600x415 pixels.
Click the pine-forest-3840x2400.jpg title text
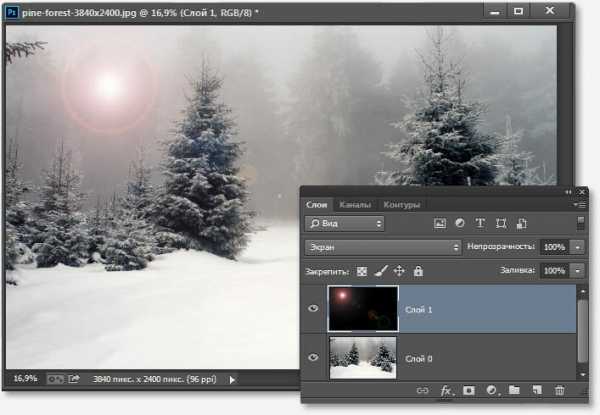[x=79, y=13]
